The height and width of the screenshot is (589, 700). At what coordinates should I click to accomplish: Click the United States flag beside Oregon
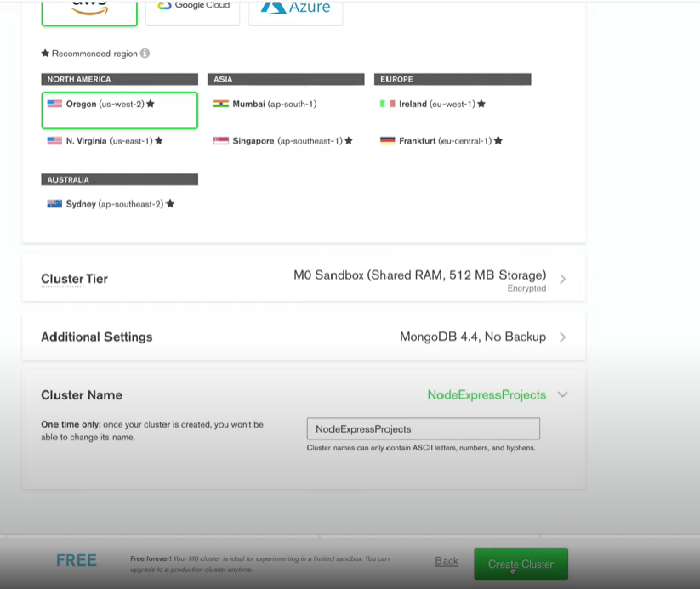click(x=54, y=104)
